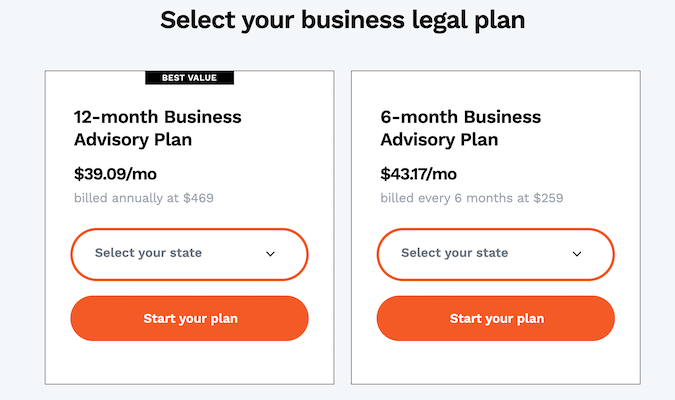Click 'Select your business legal plan' heading
The image size is (675, 400).
pos(342,20)
